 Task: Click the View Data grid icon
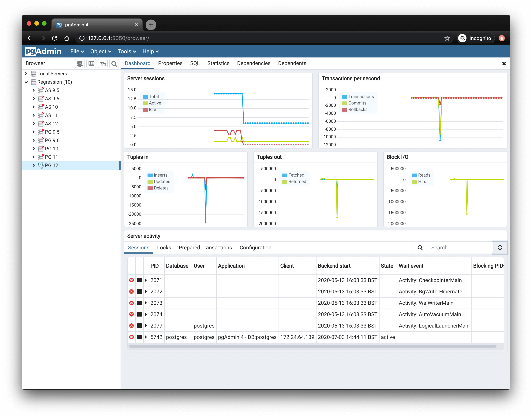[91, 64]
